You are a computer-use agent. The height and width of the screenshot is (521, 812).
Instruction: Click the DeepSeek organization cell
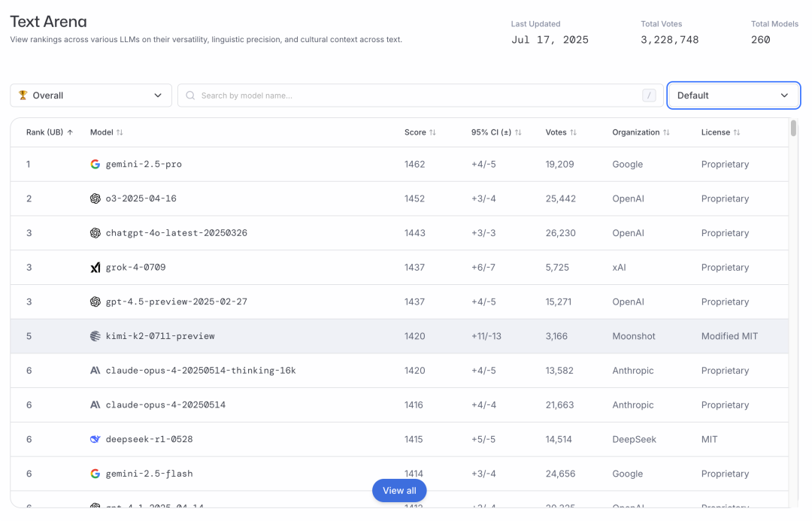[x=635, y=439]
